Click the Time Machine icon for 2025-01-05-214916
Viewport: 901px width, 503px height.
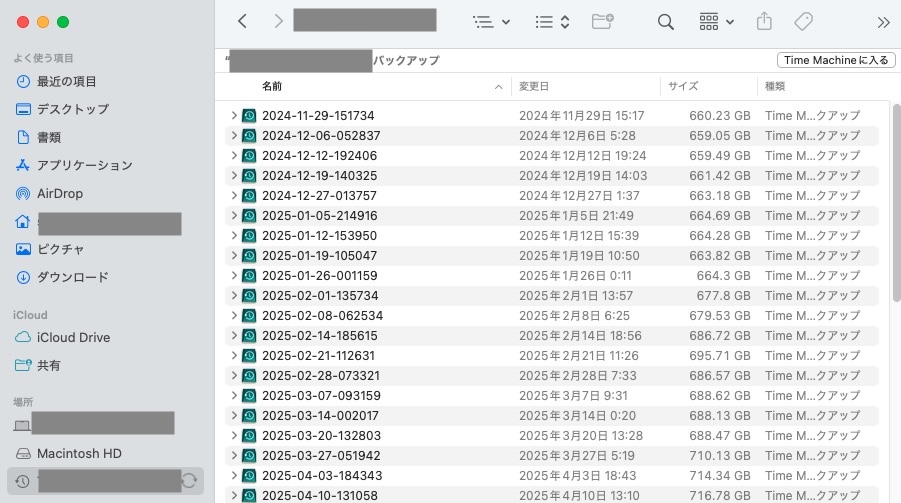pyautogui.click(x=249, y=216)
